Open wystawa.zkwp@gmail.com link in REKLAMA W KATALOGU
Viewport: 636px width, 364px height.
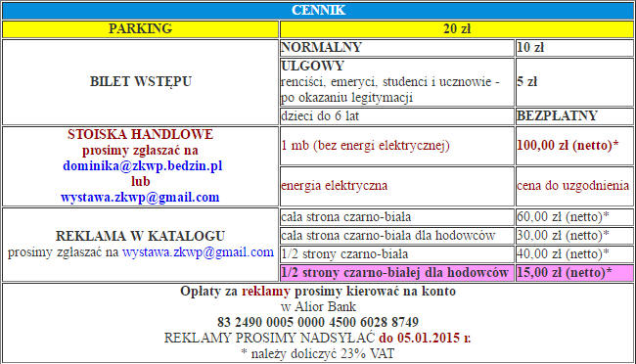click(198, 252)
